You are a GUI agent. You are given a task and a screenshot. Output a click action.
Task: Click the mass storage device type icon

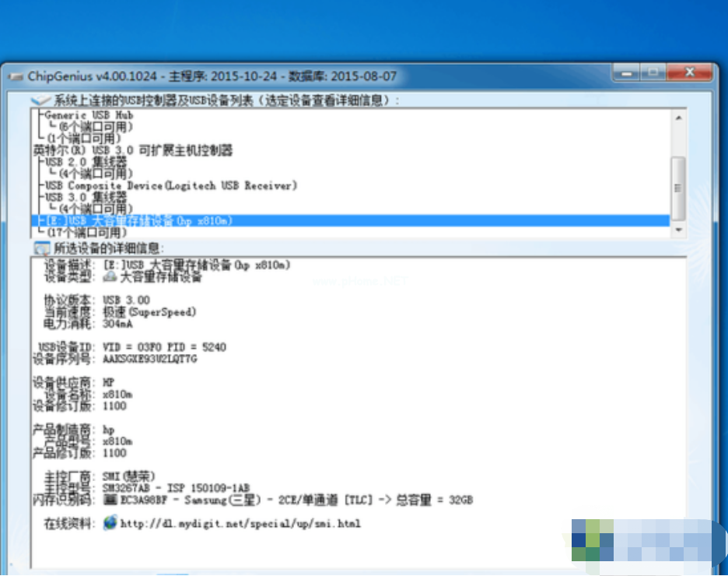pos(110,277)
